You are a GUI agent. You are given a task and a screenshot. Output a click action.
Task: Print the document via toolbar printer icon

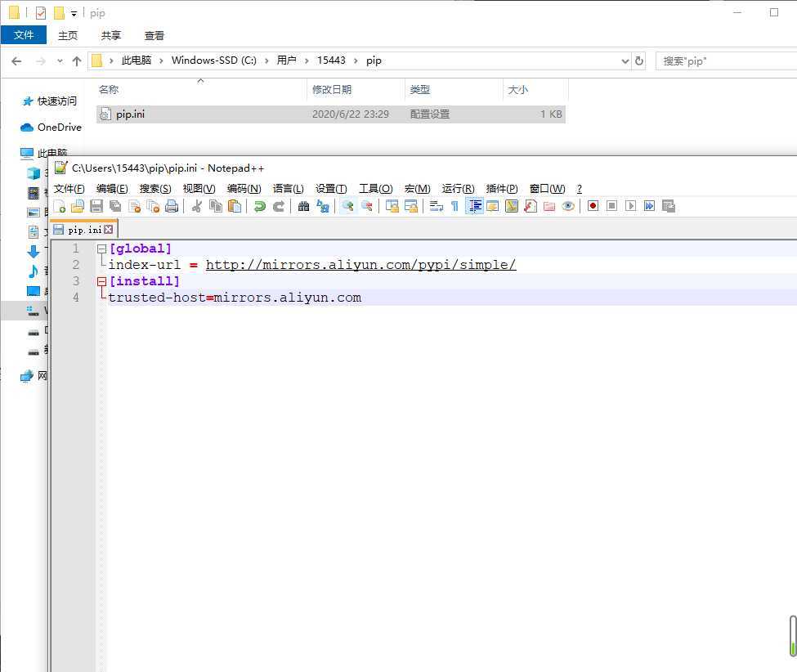point(172,206)
